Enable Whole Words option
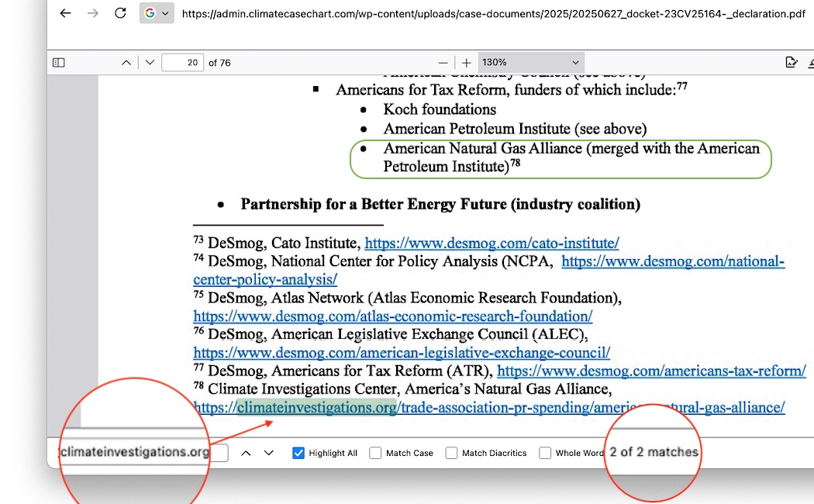 tap(545, 453)
